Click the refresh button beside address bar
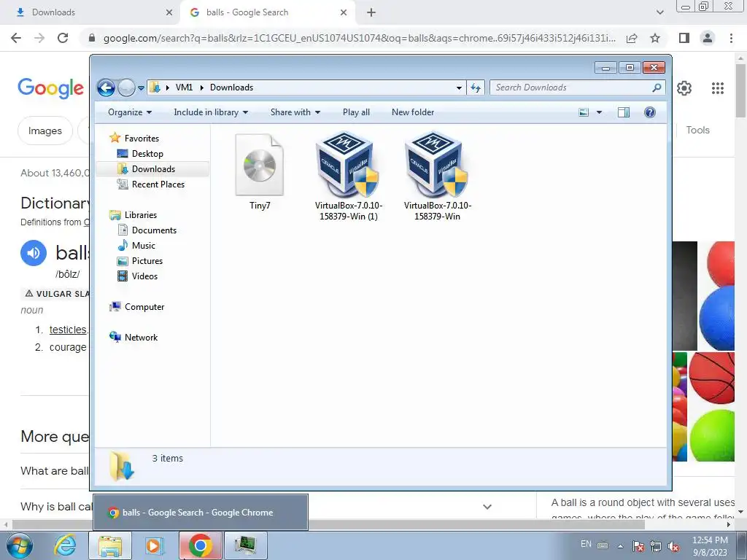 pyautogui.click(x=476, y=87)
